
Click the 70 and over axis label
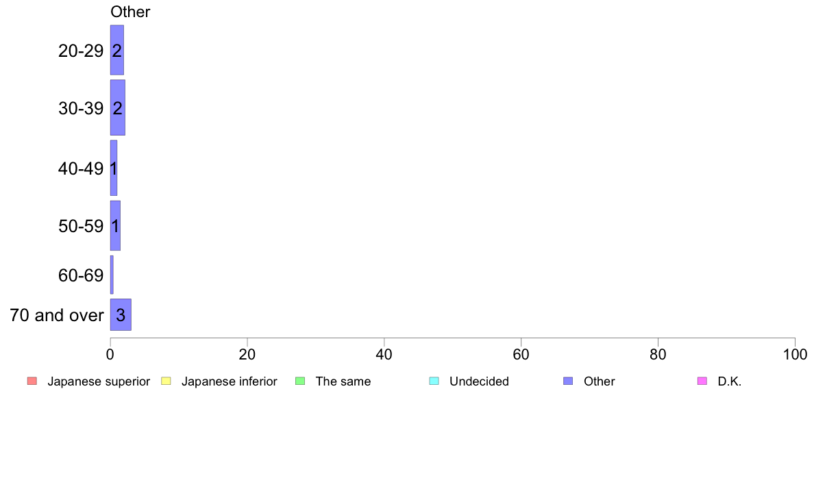tap(57, 315)
